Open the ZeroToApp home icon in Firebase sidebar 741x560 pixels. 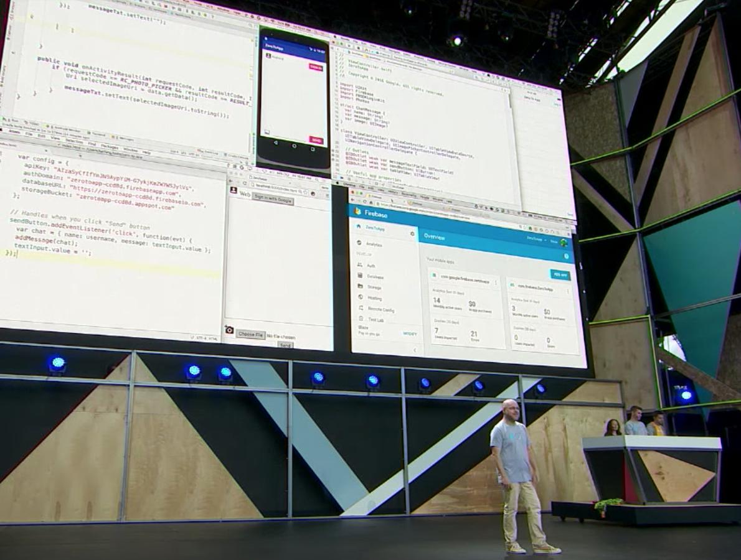point(359,226)
